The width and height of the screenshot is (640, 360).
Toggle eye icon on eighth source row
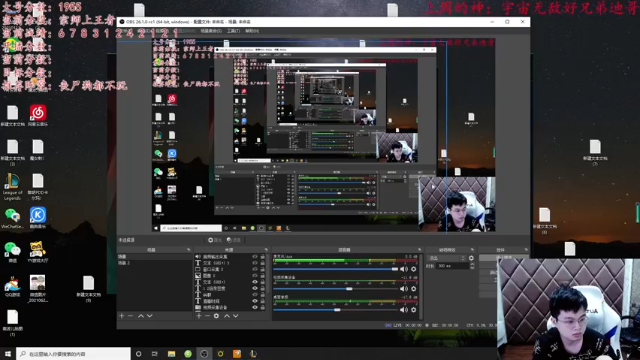pos(255,301)
